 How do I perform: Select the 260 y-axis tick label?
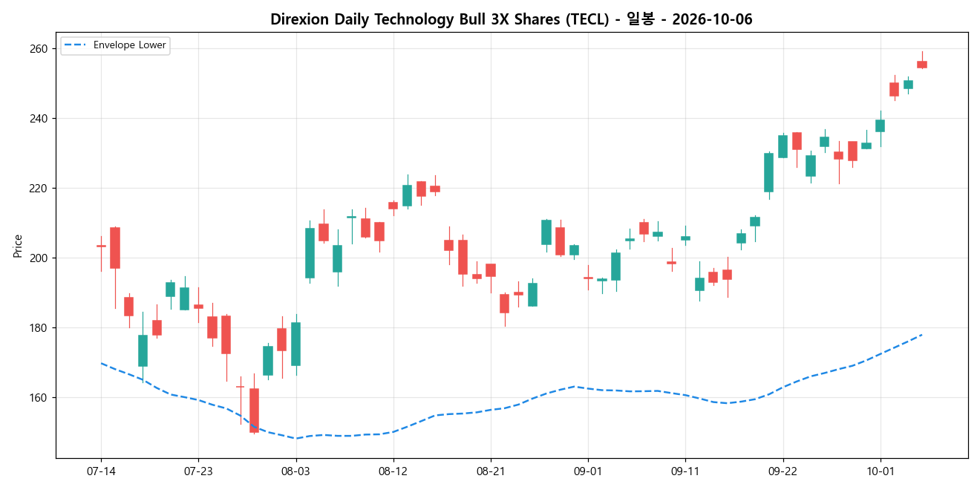pyautogui.click(x=39, y=49)
